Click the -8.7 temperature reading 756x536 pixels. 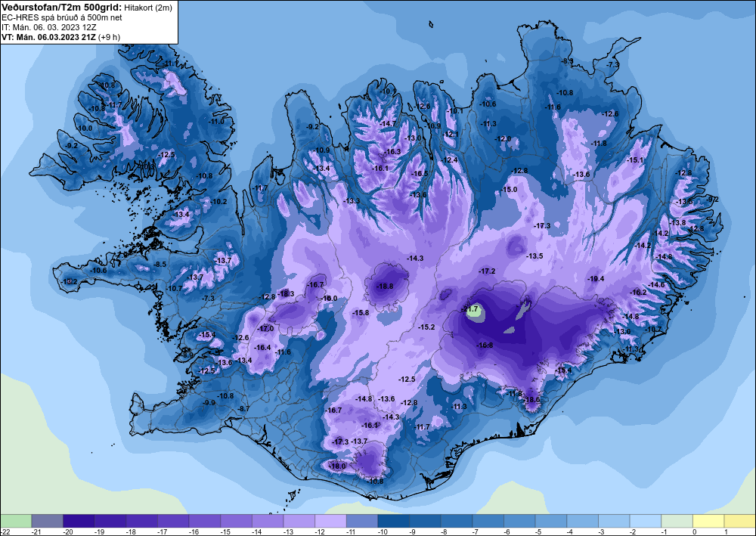pos(244,409)
